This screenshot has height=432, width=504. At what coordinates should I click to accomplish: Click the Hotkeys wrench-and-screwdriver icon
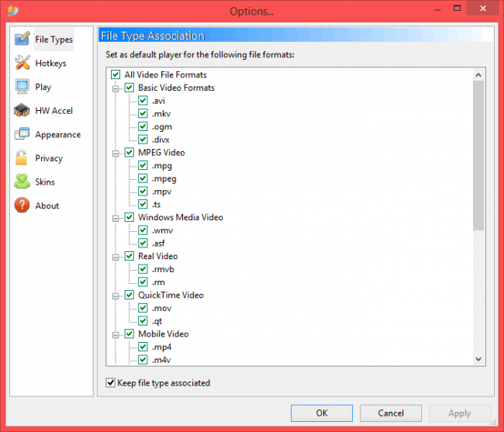22,63
